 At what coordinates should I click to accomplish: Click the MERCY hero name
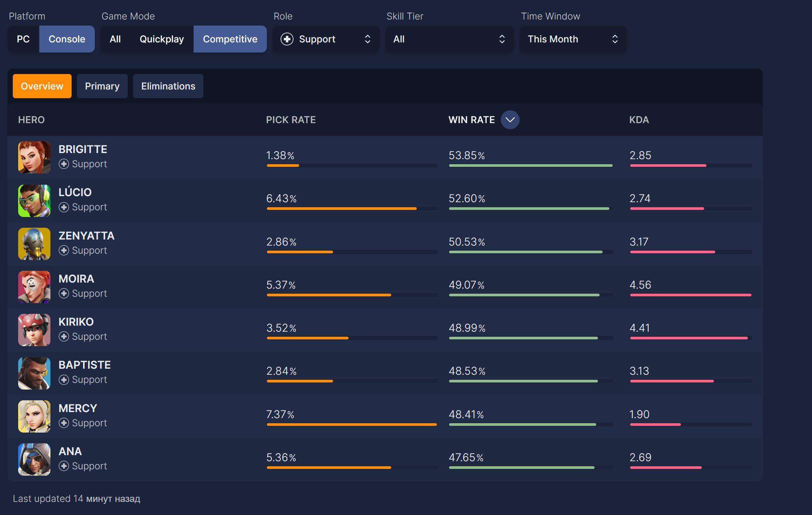[x=78, y=408]
